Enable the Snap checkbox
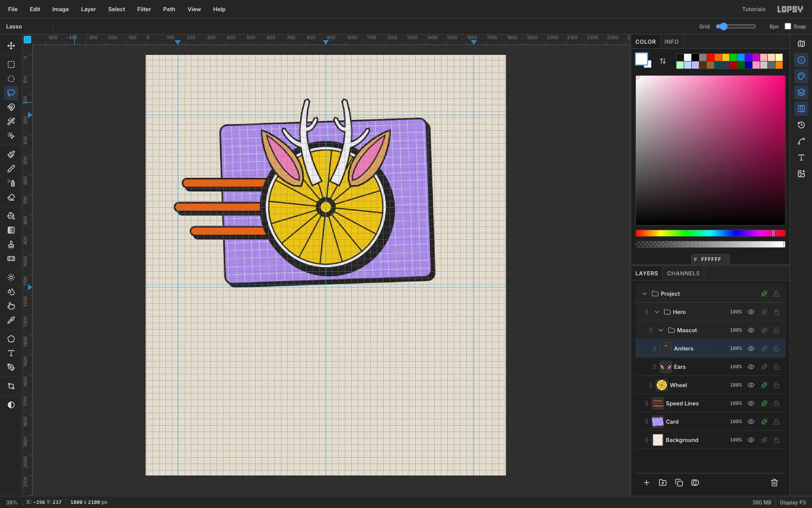This screenshot has height=508, width=812. (x=788, y=26)
